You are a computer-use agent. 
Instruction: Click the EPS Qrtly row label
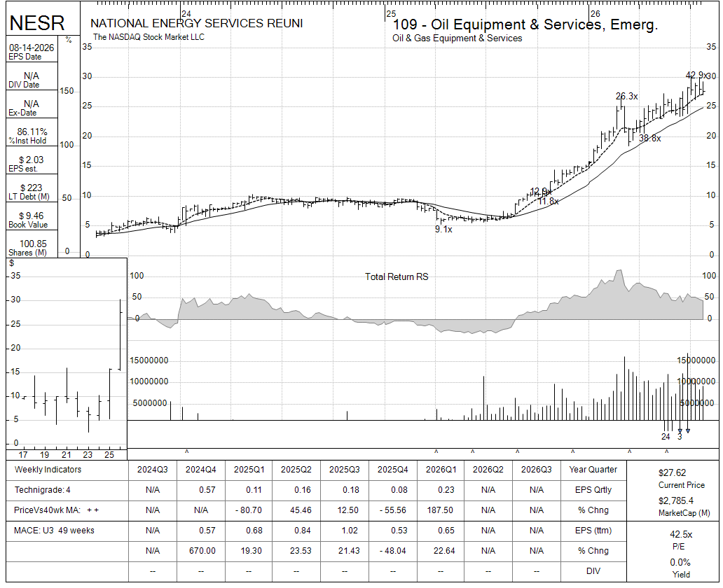click(593, 490)
